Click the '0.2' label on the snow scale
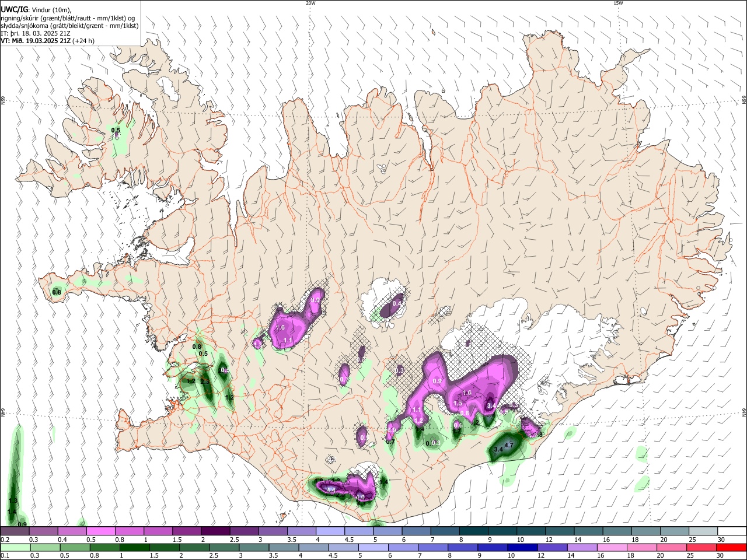The image size is (747, 560). click(x=5, y=540)
